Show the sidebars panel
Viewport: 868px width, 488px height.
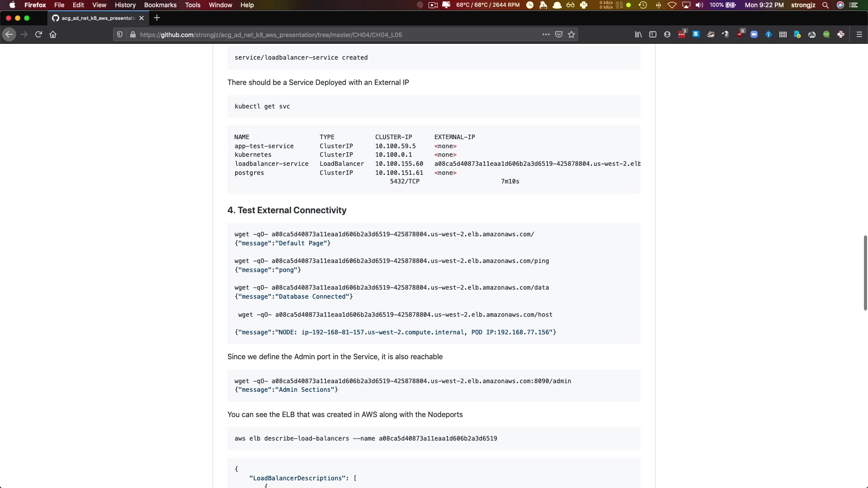click(652, 34)
